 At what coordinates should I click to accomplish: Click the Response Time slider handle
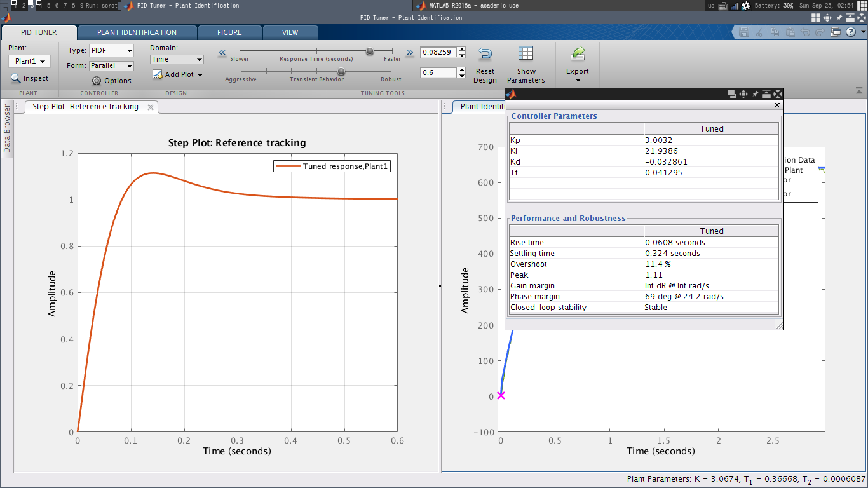tap(370, 51)
